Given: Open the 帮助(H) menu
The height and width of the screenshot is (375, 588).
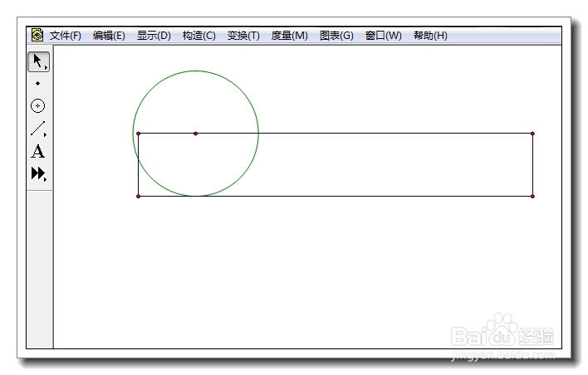Looking at the screenshot, I should pyautogui.click(x=430, y=36).
